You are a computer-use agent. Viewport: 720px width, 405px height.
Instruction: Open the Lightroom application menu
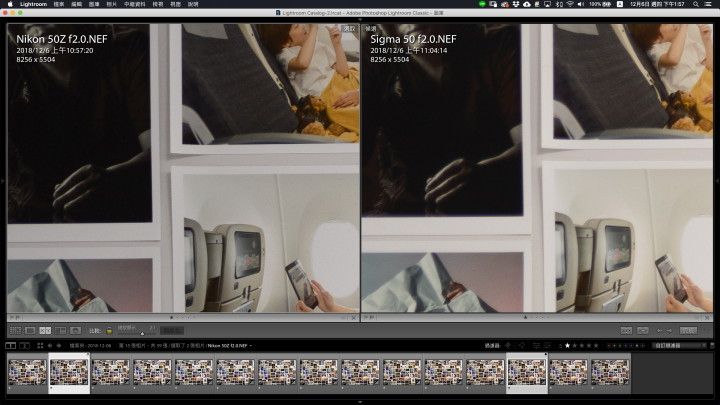tap(34, 4)
